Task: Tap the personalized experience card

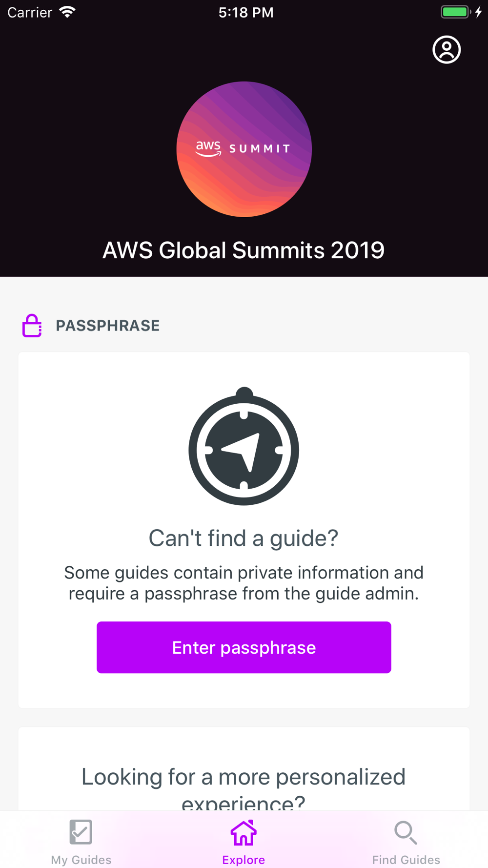Action: (244, 769)
